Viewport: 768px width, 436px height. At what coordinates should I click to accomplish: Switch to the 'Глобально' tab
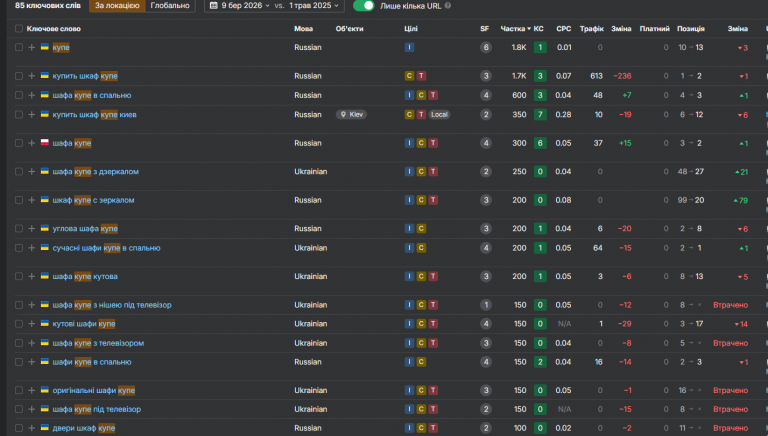(170, 6)
